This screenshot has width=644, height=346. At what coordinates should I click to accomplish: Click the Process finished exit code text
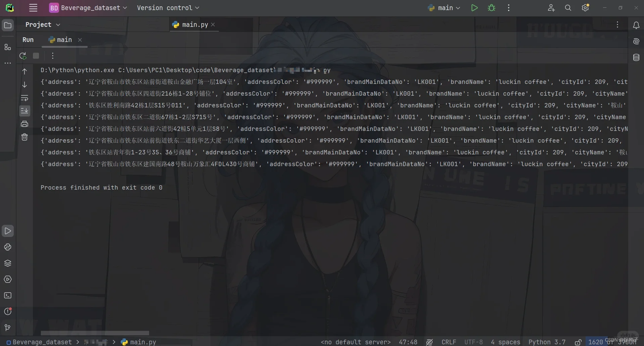pos(101,188)
